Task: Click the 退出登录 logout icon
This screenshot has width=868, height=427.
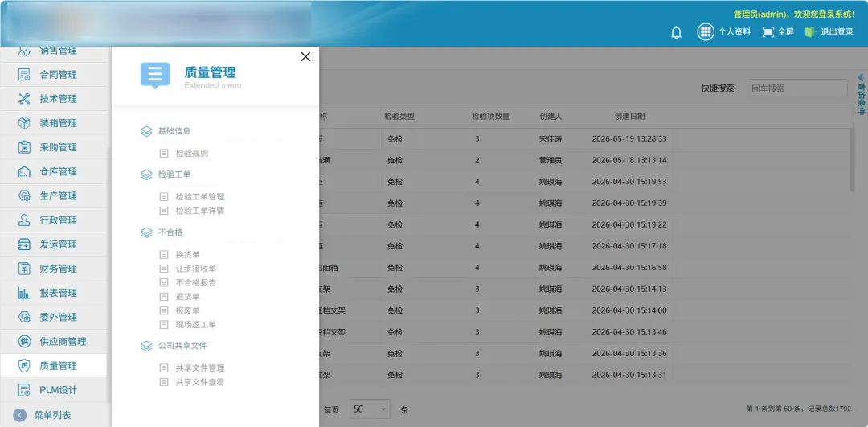Action: pyautogui.click(x=810, y=32)
